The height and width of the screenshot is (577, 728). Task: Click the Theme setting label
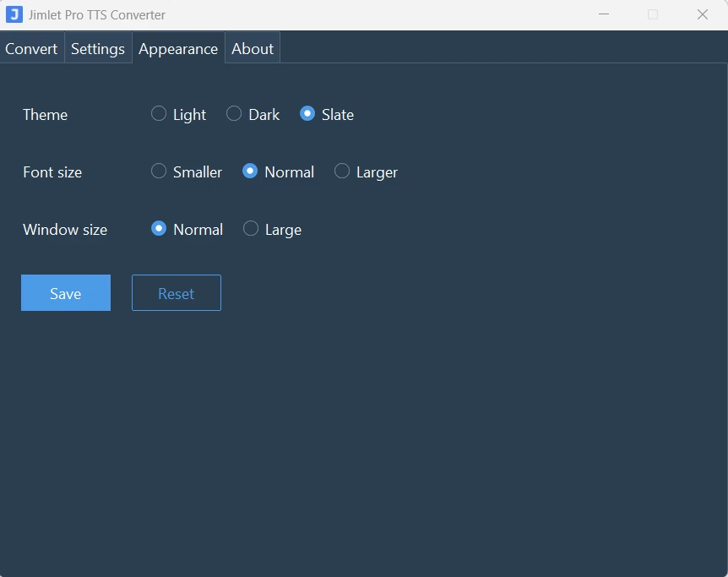45,114
